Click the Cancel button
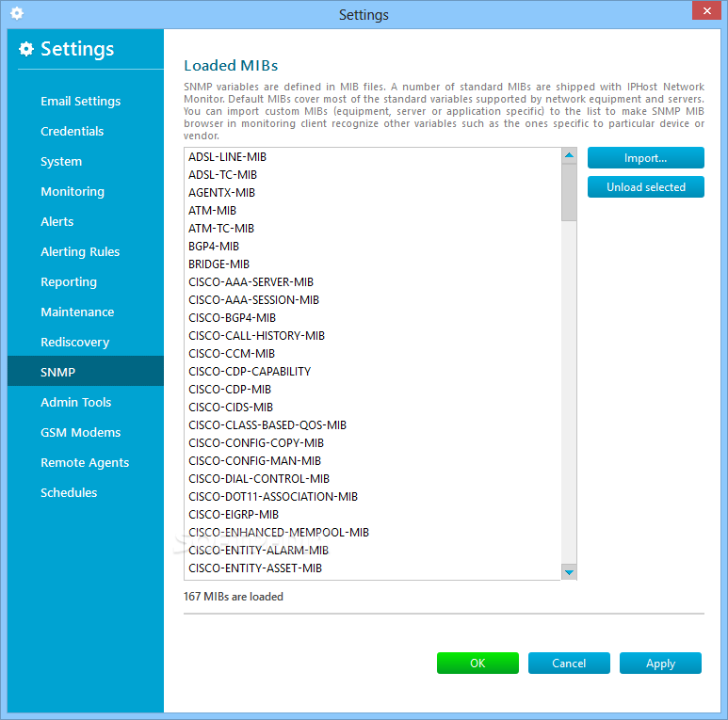The width and height of the screenshot is (728, 720). tap(569, 663)
